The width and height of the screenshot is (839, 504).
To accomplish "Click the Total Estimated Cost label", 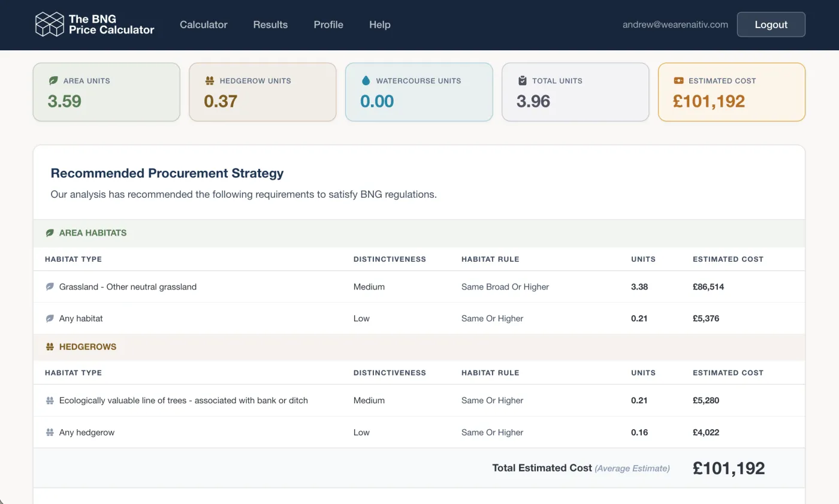I will (x=542, y=468).
